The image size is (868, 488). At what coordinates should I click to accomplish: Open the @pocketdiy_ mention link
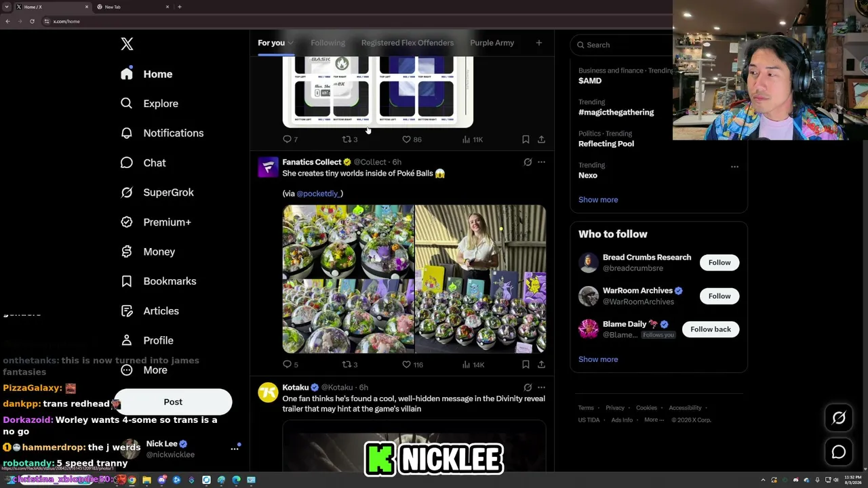tap(318, 194)
